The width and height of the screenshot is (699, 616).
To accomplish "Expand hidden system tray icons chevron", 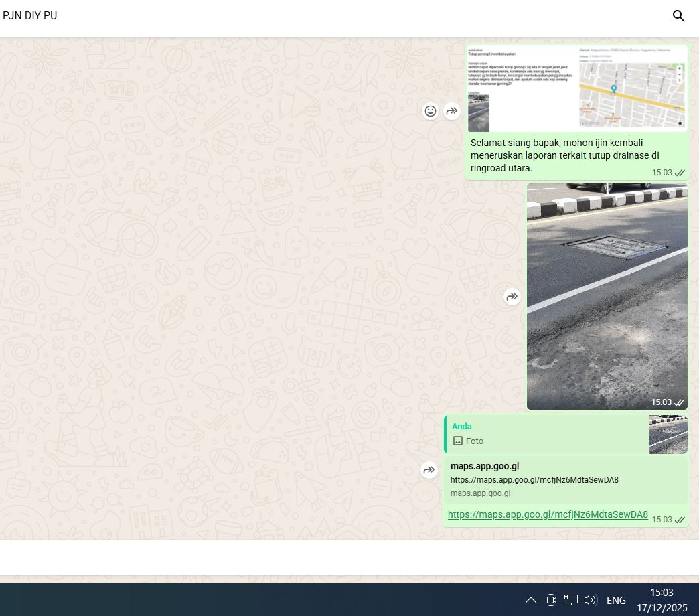I will [530, 600].
